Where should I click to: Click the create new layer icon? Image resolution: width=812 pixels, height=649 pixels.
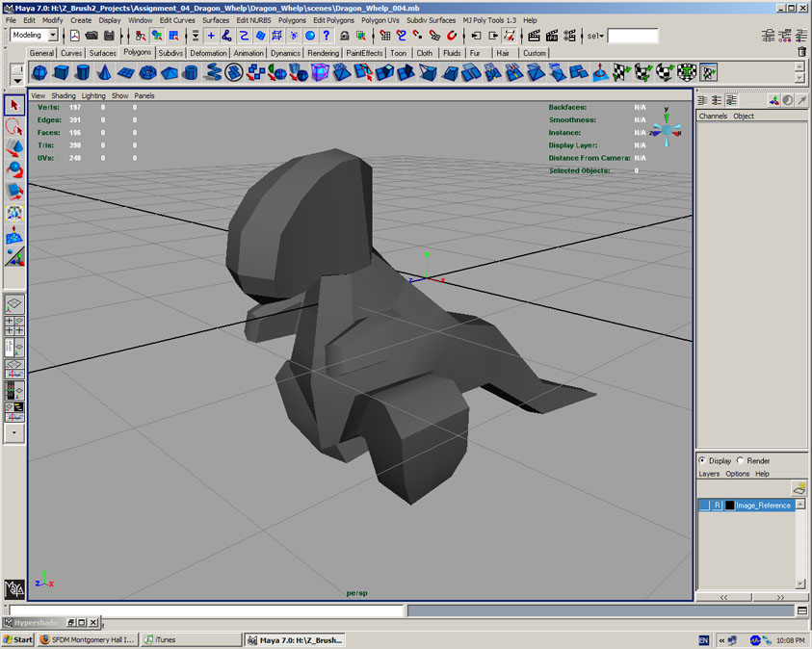click(799, 487)
